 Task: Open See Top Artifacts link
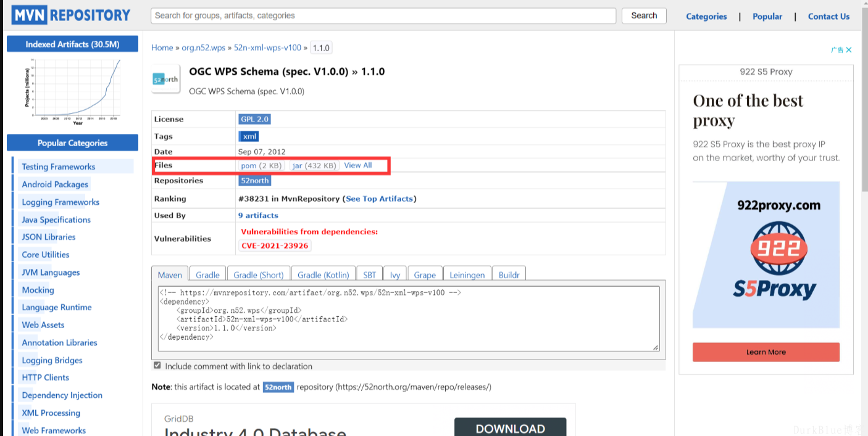point(379,199)
